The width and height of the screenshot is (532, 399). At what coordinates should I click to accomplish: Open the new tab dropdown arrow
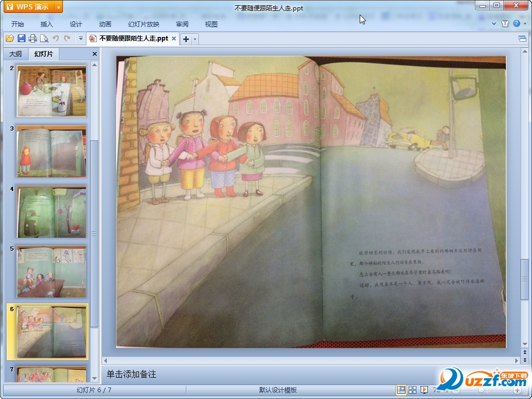[x=195, y=40]
